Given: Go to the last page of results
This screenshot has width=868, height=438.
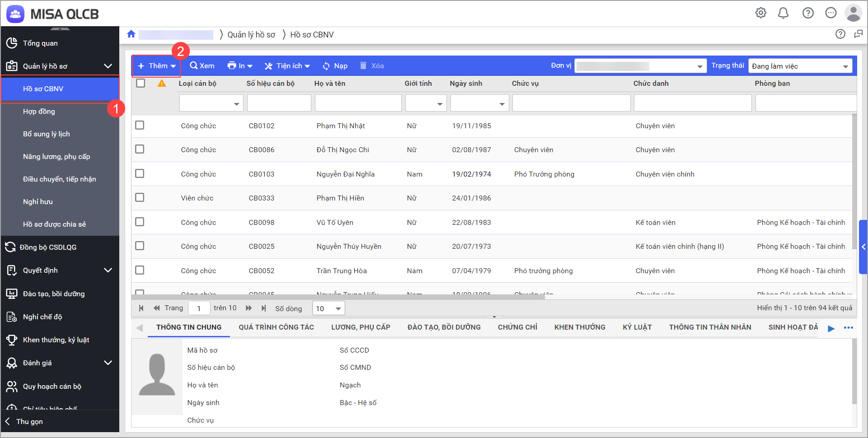Looking at the screenshot, I should coord(263,308).
